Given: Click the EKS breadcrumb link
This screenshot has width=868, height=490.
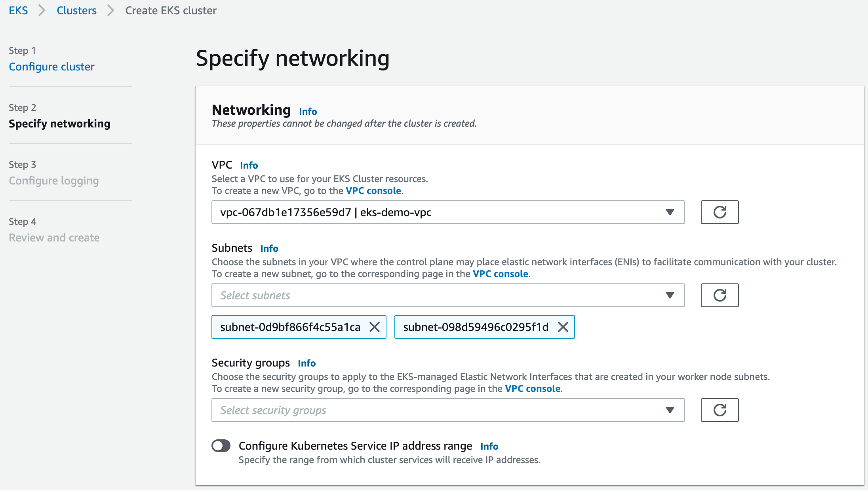Looking at the screenshot, I should coord(18,10).
